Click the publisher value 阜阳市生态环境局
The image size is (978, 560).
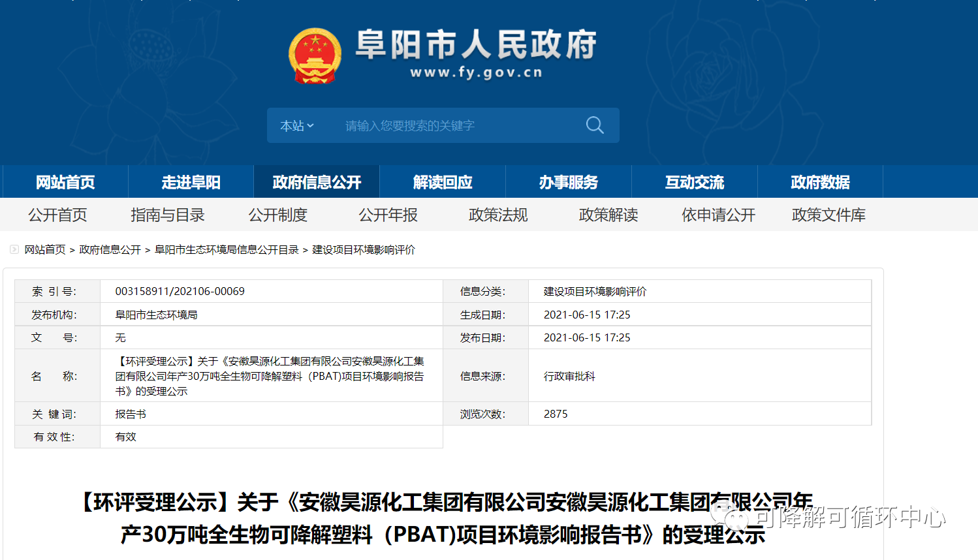click(x=157, y=315)
